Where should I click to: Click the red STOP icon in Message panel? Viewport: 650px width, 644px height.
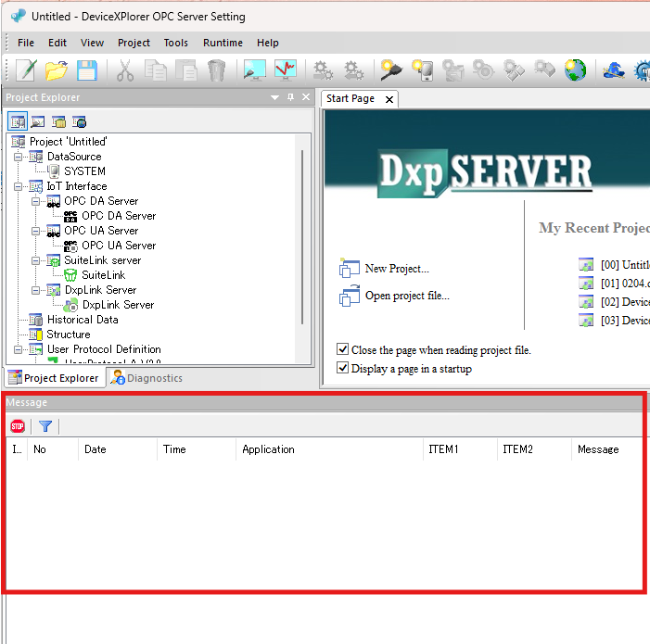18,426
